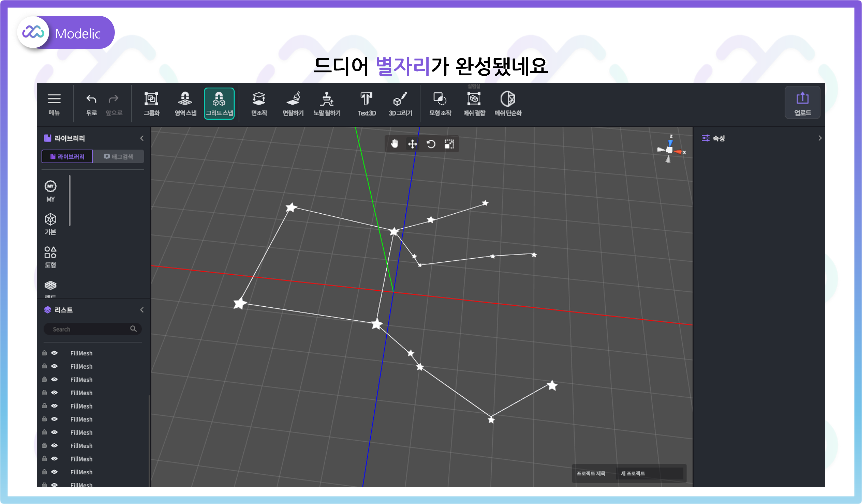
Task: Lock the second FillMesh row padlock
Action: pos(44,366)
